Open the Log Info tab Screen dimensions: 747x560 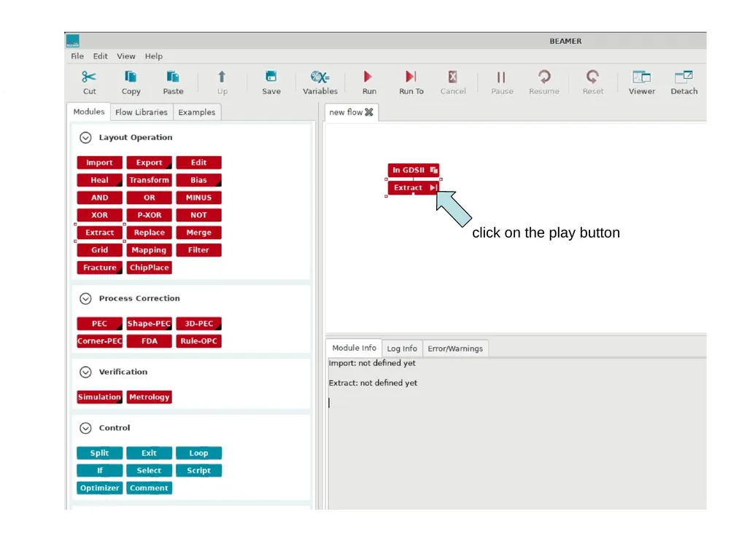[x=402, y=349]
